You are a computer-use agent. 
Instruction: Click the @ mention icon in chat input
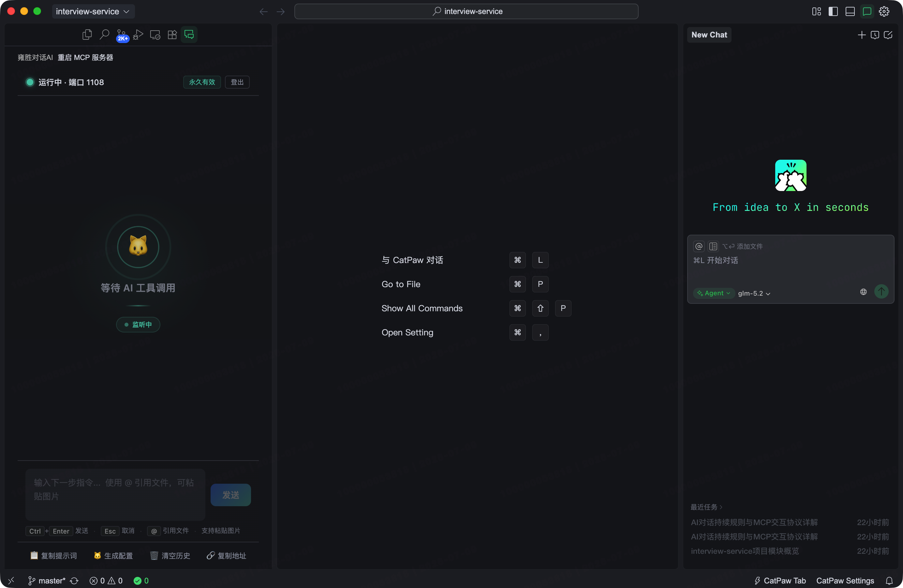699,247
